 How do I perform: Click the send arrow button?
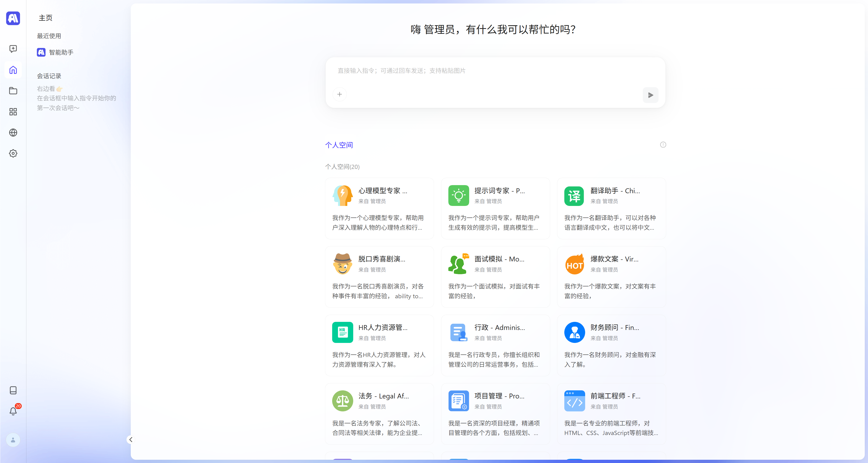pos(650,95)
